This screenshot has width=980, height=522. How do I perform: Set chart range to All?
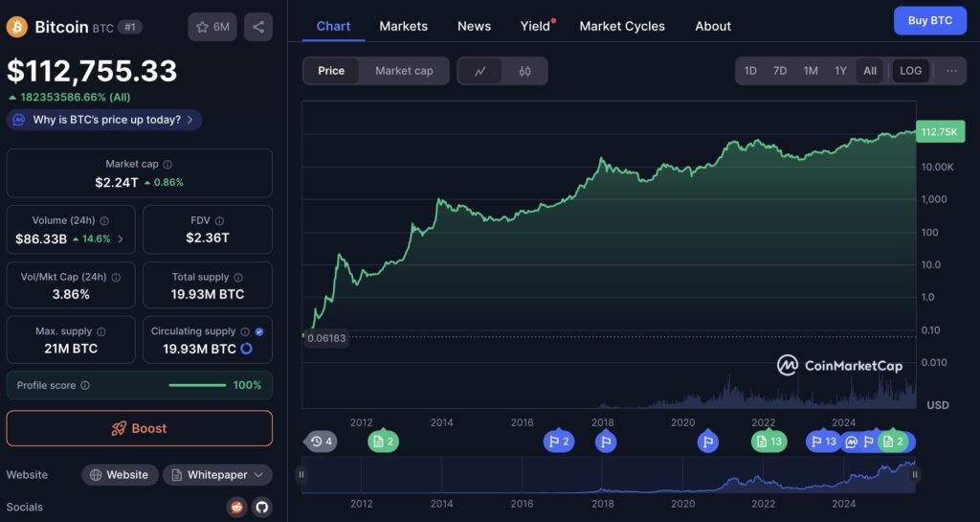(x=870, y=71)
